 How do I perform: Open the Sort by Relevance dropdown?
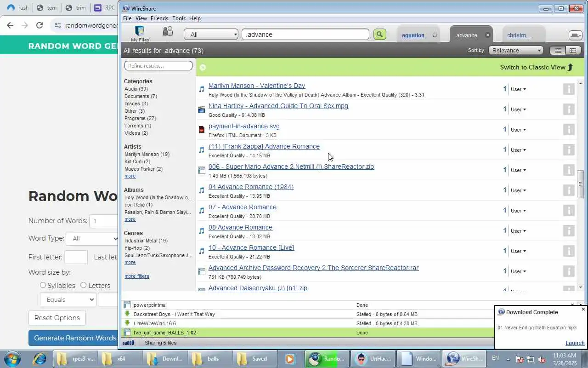[516, 51]
